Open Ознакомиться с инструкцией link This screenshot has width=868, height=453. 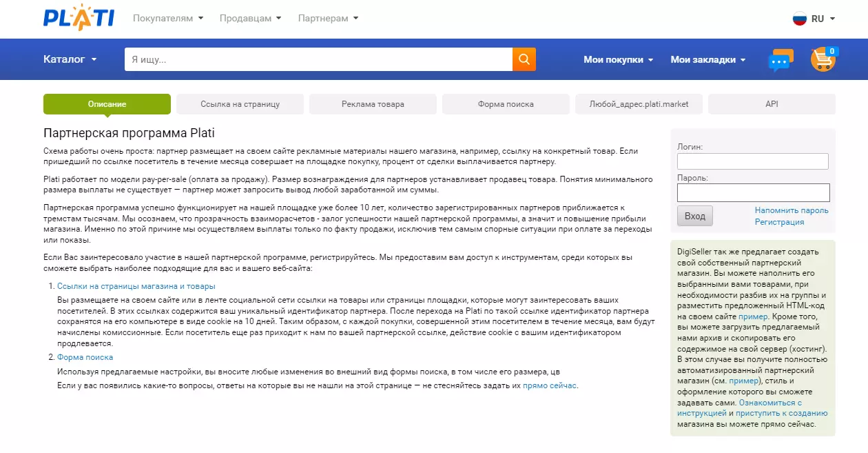740,407
